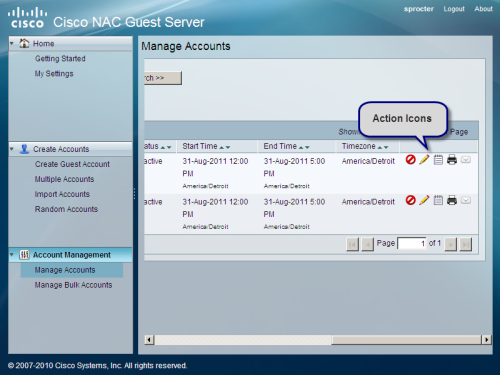Suspend the first account with the red icon
Screen dimensions: 500x375
pyautogui.click(x=410, y=160)
